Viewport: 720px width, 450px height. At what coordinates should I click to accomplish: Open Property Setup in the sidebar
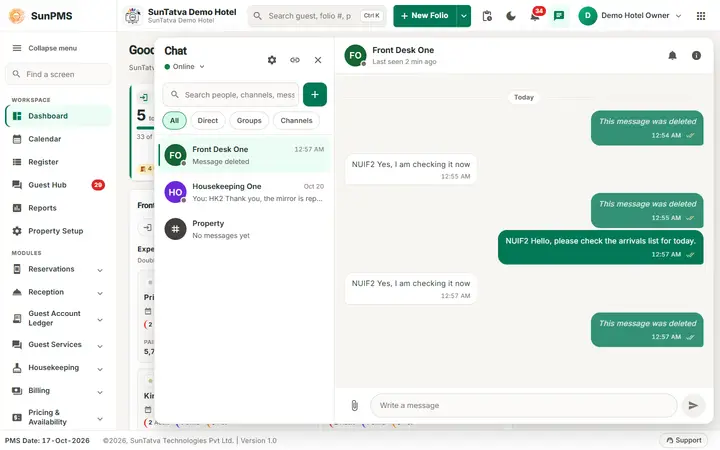point(58,231)
